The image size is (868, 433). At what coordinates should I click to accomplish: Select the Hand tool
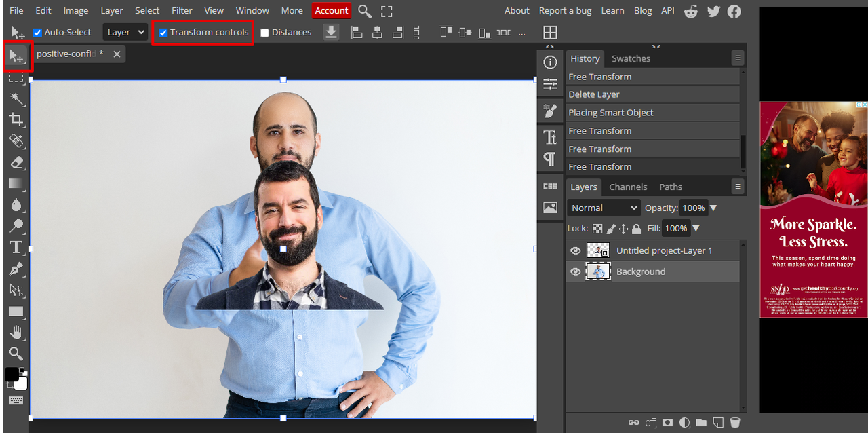pyautogui.click(x=17, y=333)
